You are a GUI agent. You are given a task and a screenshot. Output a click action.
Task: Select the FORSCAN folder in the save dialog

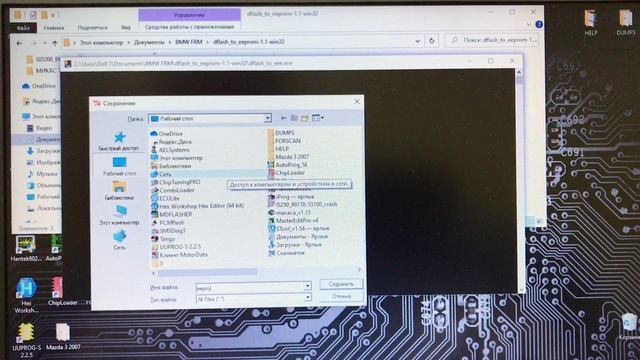point(284,141)
